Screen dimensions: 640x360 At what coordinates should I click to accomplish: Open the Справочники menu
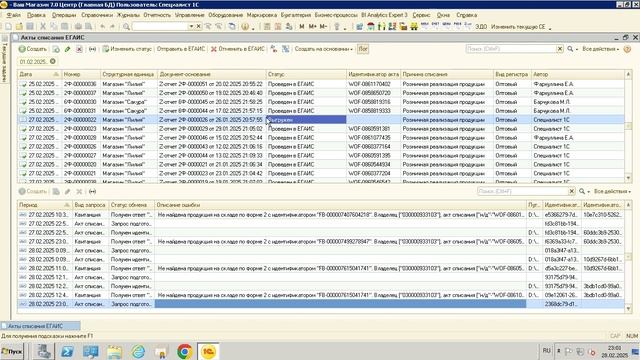[97, 15]
